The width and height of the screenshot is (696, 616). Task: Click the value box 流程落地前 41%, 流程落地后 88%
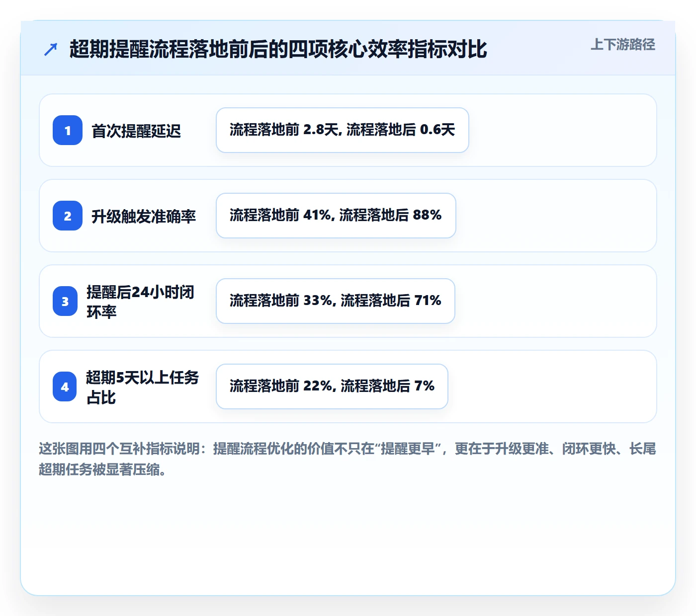coord(336,216)
